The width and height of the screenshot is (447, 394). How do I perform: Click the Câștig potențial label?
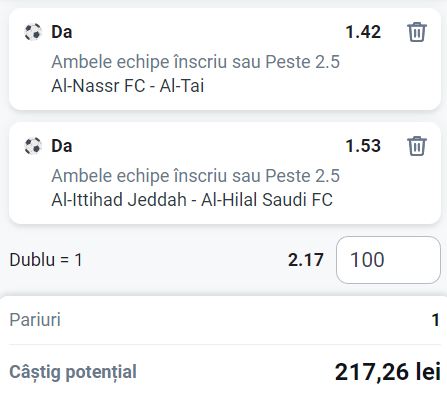pos(73,372)
